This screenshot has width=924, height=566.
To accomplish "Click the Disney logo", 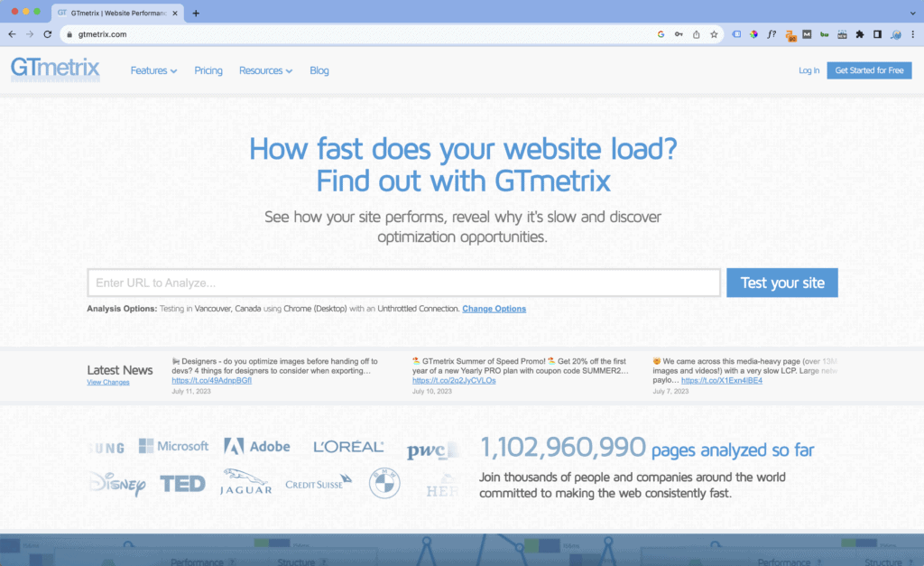I will click(117, 484).
